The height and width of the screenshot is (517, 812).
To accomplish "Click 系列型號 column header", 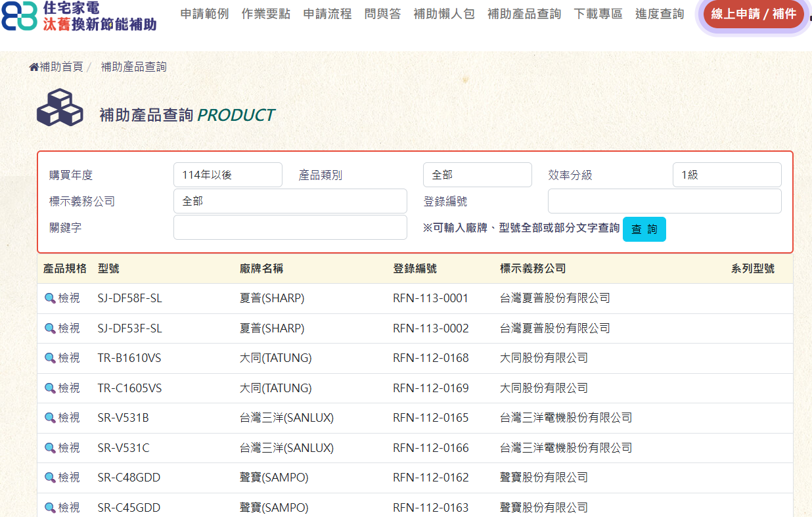I will 753,269.
